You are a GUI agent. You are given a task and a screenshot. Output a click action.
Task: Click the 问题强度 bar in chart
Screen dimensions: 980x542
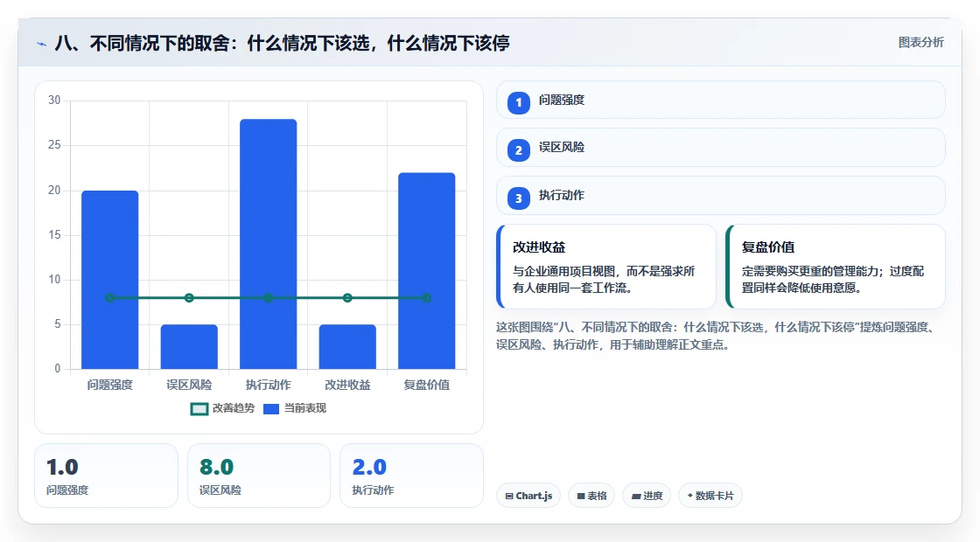pyautogui.click(x=110, y=280)
